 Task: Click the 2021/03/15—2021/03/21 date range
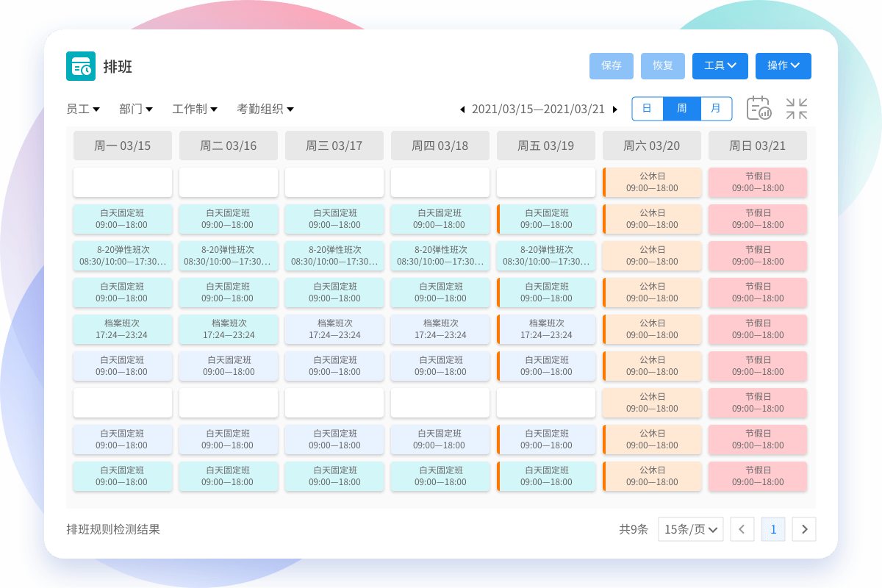[538, 110]
